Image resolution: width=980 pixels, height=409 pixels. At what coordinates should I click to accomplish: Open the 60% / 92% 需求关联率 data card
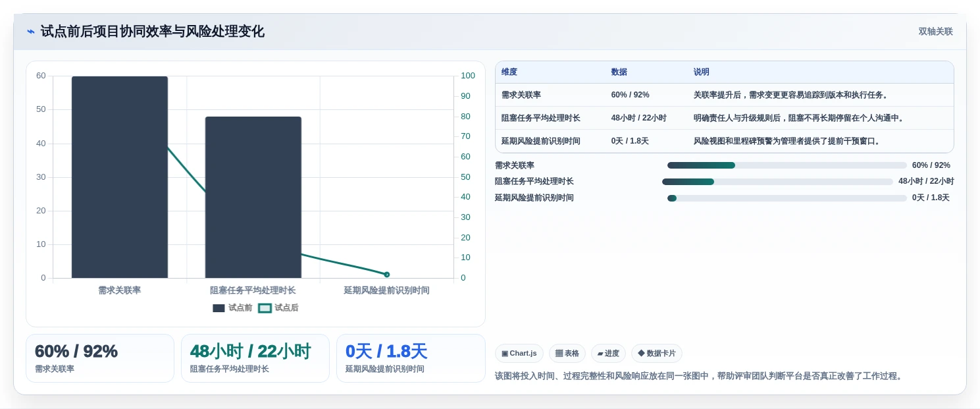[x=100, y=358]
